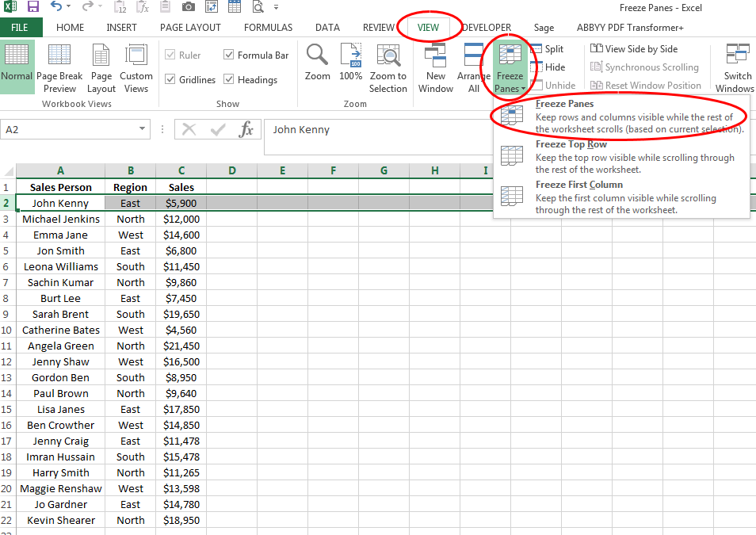Select the cell containing Imran Hussain
This screenshot has width=756, height=535.
coord(61,457)
